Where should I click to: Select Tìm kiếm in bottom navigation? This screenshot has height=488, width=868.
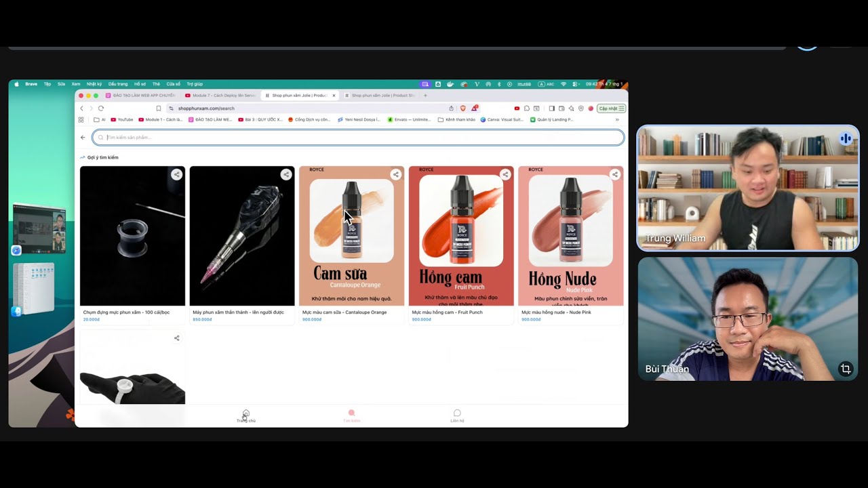pos(351,416)
